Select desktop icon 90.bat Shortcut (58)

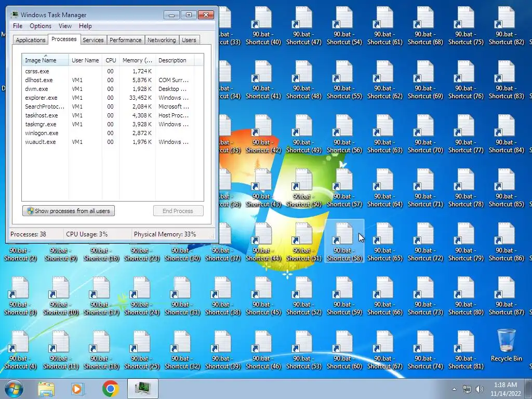click(344, 242)
